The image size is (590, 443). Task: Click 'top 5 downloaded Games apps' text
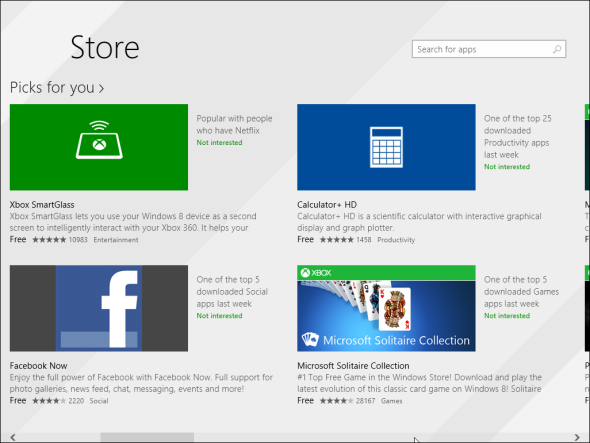(x=521, y=292)
